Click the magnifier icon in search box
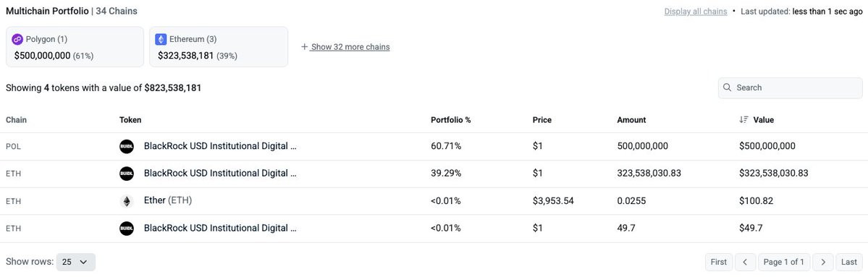 (x=728, y=88)
